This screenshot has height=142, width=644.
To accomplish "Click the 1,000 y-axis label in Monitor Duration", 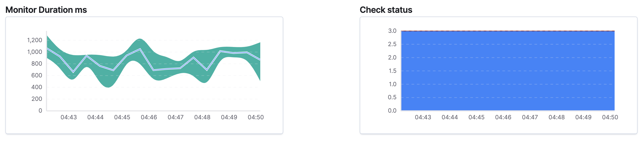I will (x=35, y=52).
